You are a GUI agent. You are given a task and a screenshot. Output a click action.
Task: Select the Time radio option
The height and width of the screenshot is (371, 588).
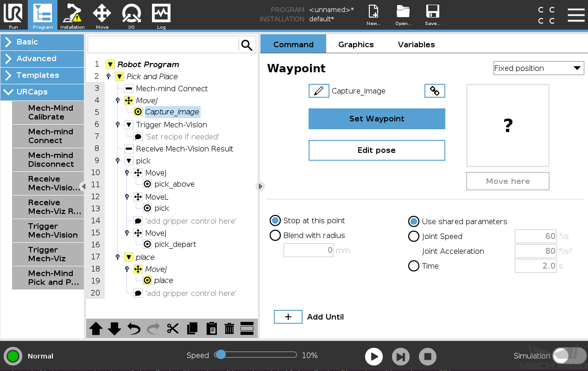[x=414, y=266]
